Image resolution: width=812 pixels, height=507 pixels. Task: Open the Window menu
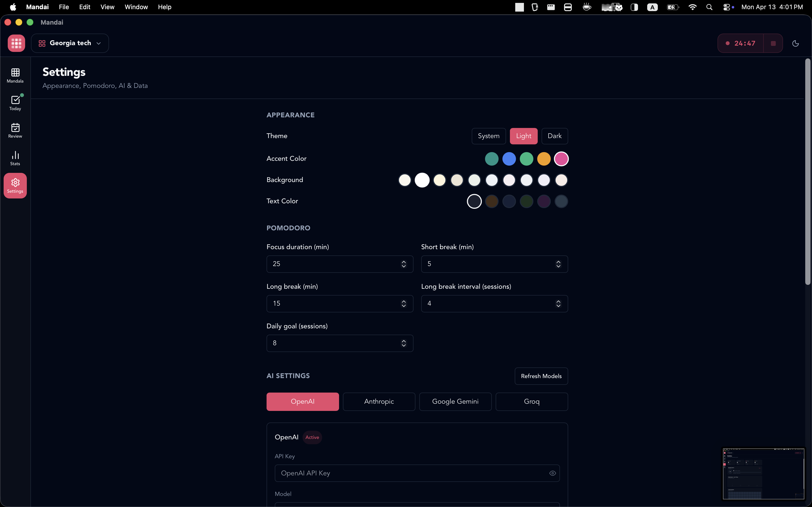(x=136, y=7)
